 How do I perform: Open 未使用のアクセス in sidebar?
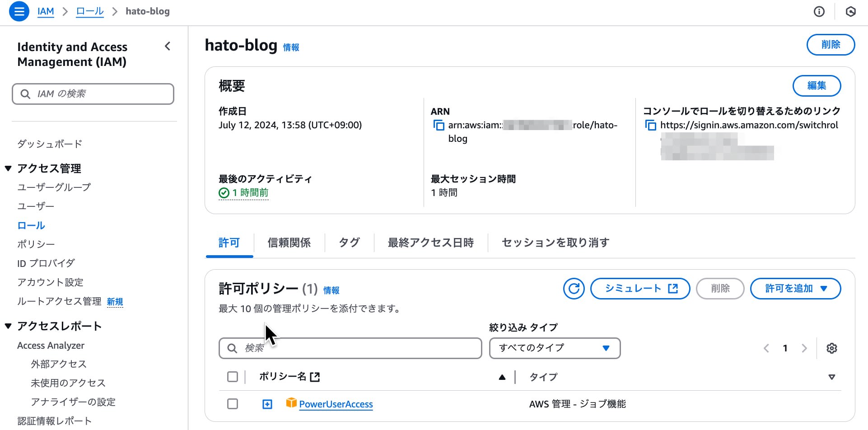68,383
